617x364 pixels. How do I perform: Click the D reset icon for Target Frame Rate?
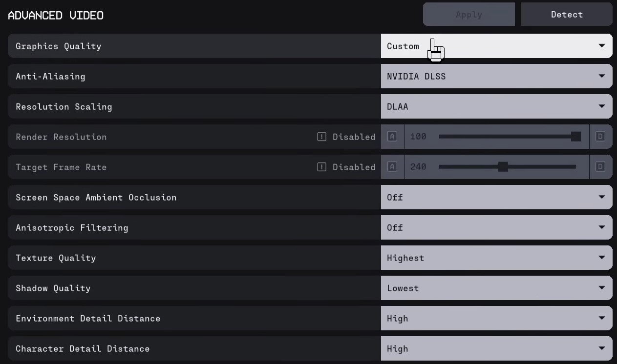coord(600,167)
